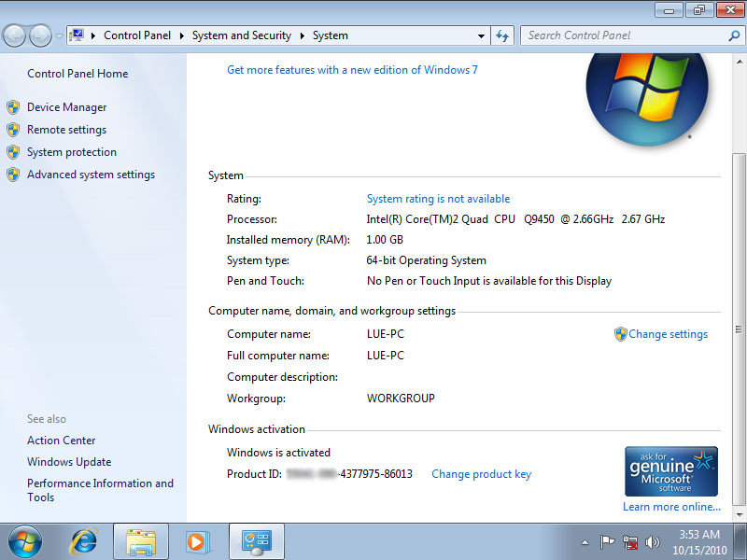
Task: Click the processor Intel Core2 Quad text
Action: point(515,219)
